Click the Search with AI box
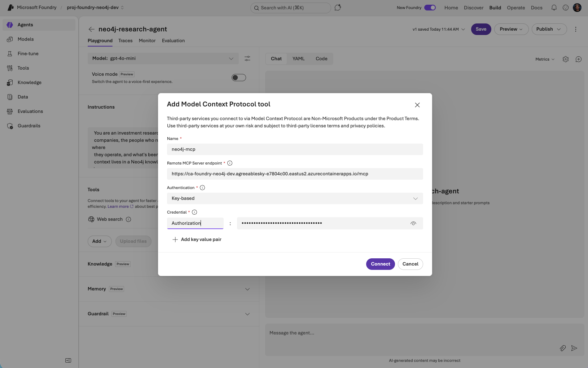Screen dimensions: 588x368 290,8
